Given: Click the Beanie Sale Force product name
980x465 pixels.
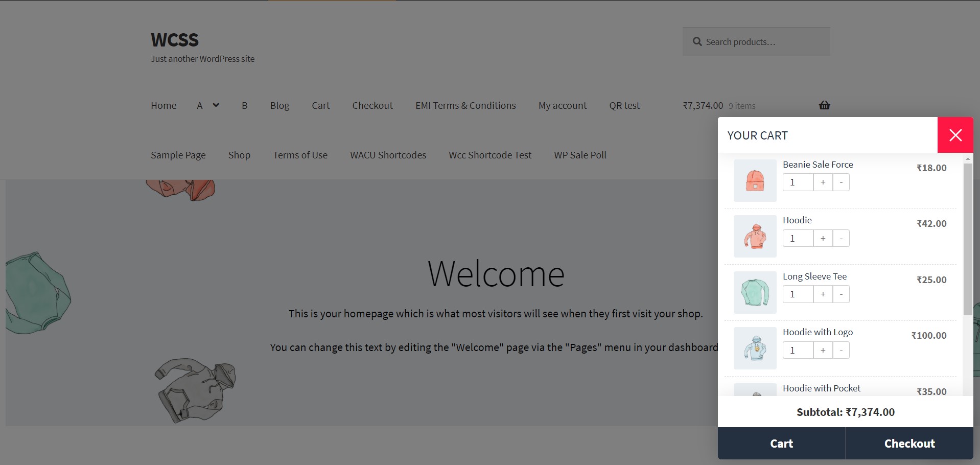Looking at the screenshot, I should pos(818,164).
